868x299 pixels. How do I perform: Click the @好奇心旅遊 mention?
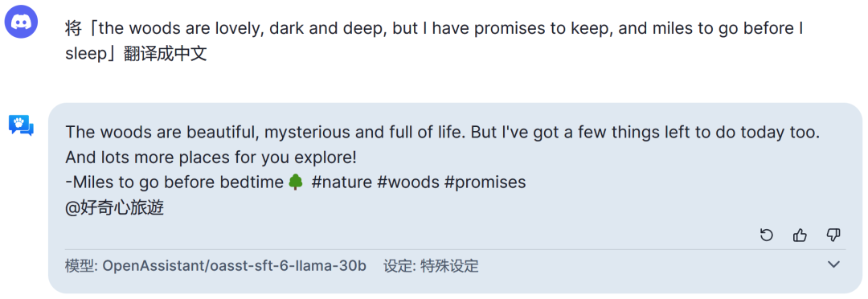(x=115, y=208)
